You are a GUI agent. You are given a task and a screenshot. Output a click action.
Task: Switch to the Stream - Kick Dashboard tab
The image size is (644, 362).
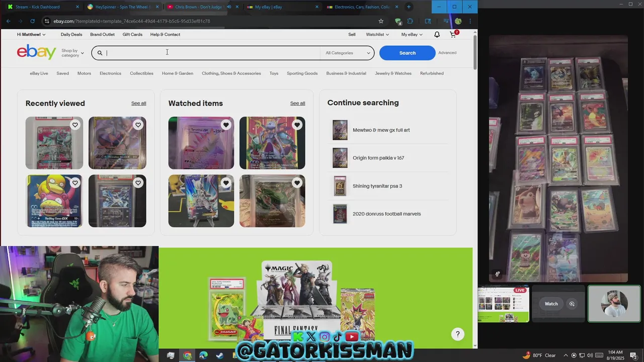click(42, 7)
